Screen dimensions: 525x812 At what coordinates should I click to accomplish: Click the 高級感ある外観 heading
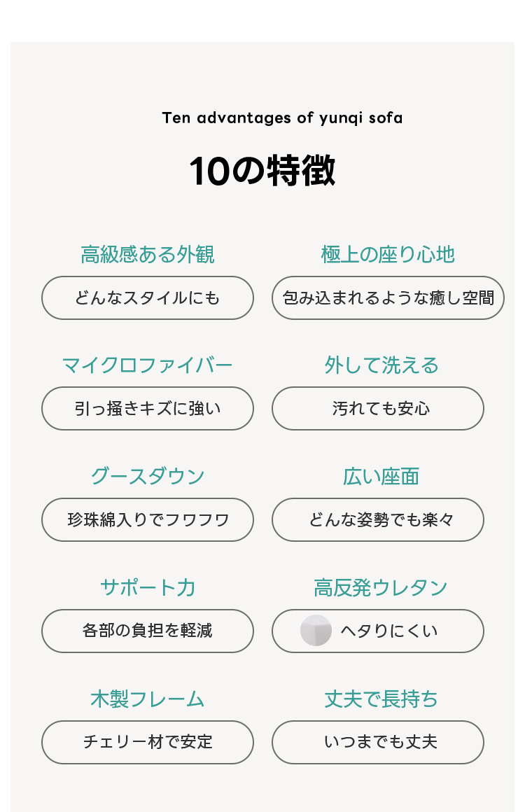(x=148, y=254)
